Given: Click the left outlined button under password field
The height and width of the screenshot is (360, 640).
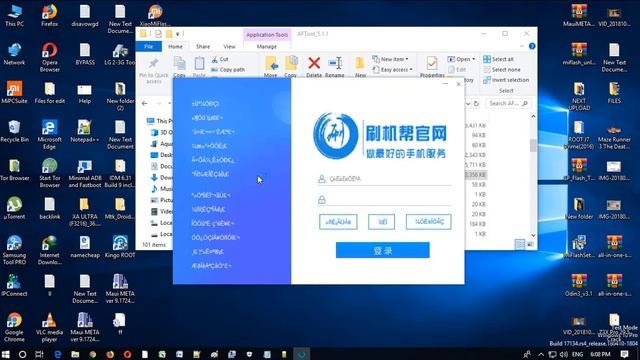Looking at the screenshot, I should [338, 222].
